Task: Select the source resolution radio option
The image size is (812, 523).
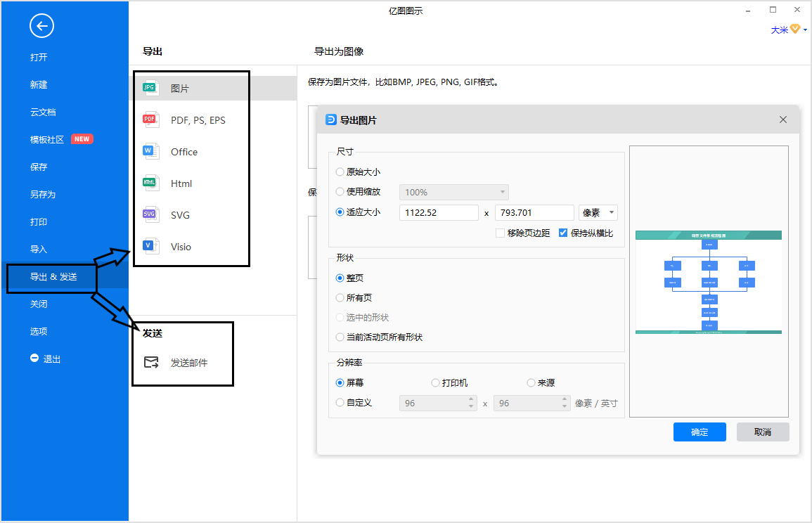Action: pyautogui.click(x=531, y=382)
